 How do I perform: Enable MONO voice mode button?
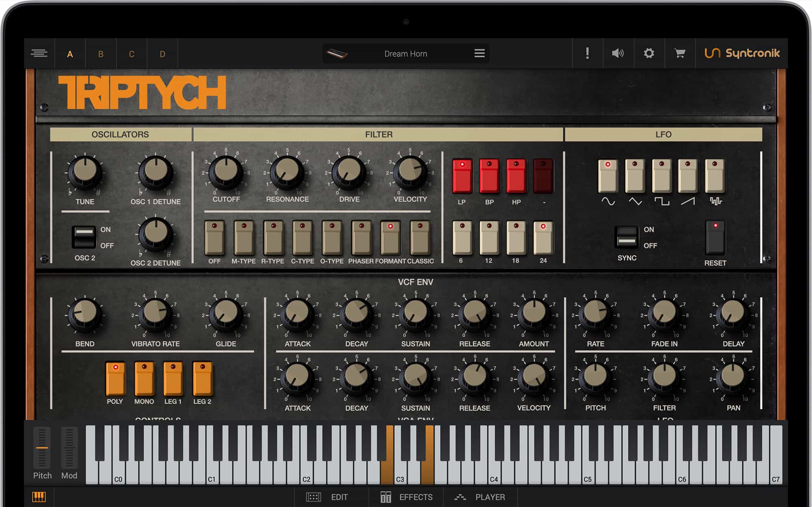pos(144,378)
